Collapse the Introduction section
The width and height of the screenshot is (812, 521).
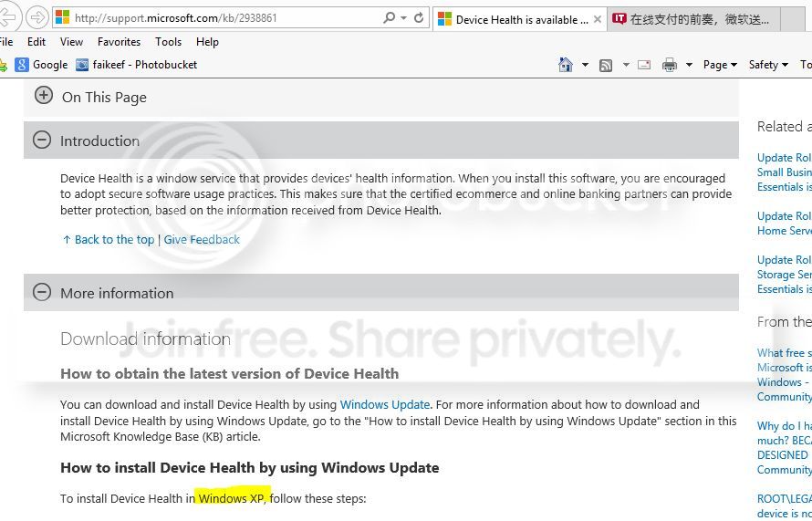tap(42, 140)
